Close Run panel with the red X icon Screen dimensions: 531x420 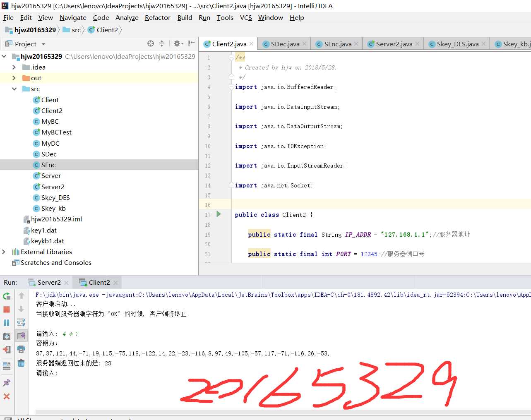coord(7,396)
